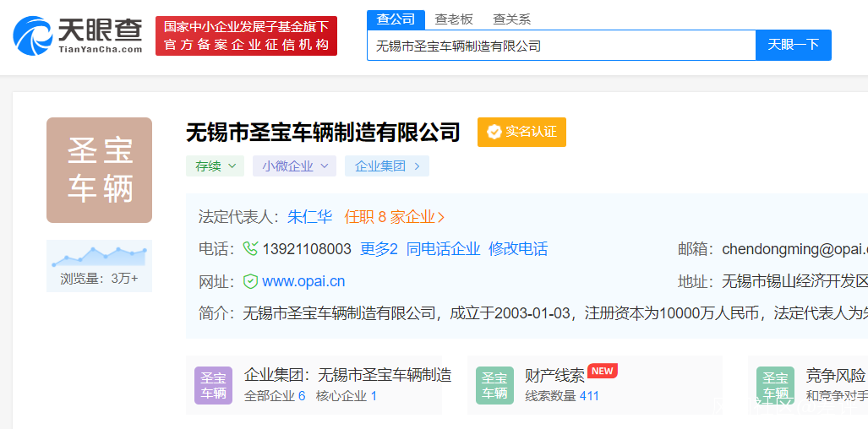This screenshot has height=429, width=868.
Task: Switch to the 查老板 tab
Action: click(454, 19)
